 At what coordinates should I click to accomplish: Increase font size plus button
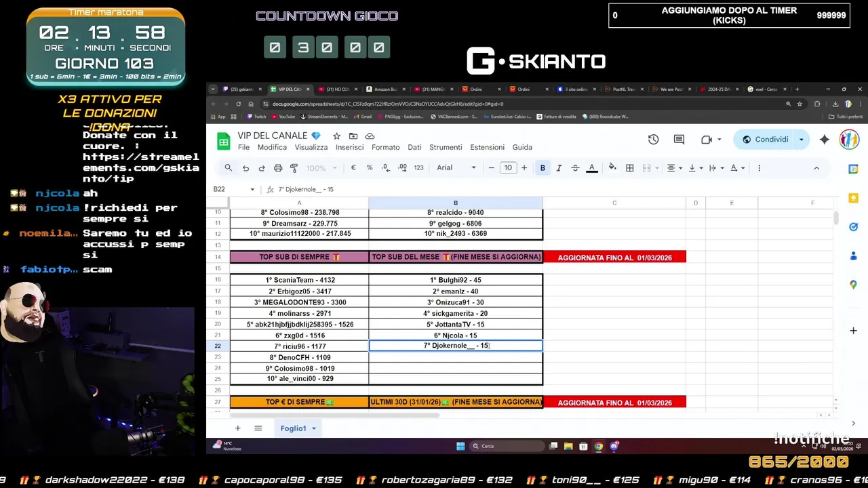(524, 168)
